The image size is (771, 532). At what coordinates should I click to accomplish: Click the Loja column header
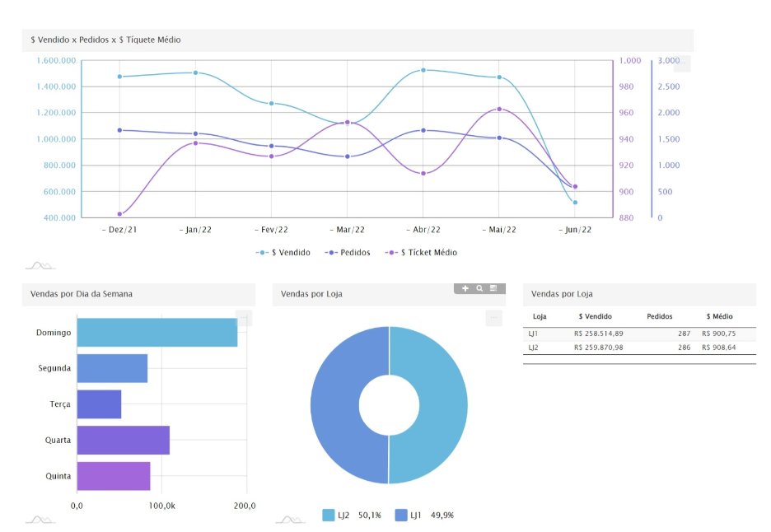540,316
